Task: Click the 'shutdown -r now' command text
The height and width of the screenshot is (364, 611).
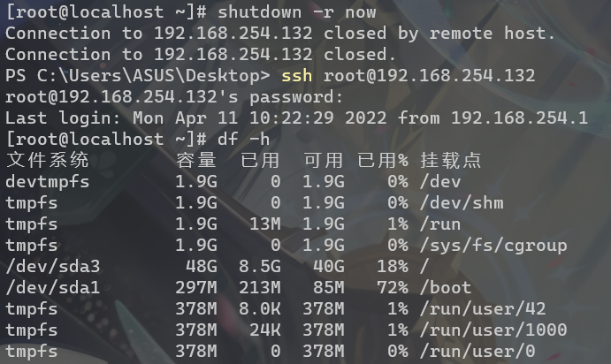Action: [296, 12]
